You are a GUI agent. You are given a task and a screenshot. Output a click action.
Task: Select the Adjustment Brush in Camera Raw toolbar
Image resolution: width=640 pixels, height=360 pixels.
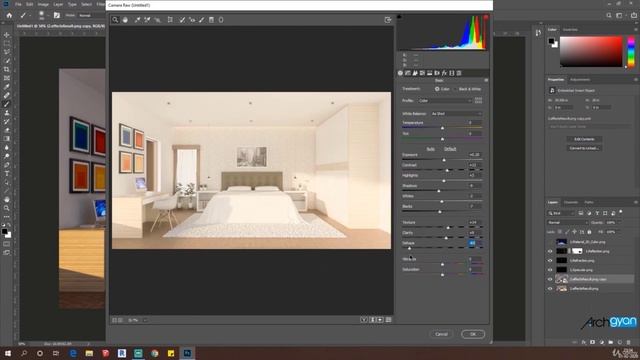coord(202,20)
